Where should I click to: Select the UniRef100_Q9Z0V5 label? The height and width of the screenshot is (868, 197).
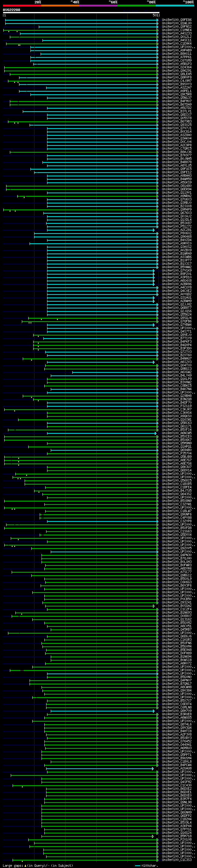coord(177,548)
